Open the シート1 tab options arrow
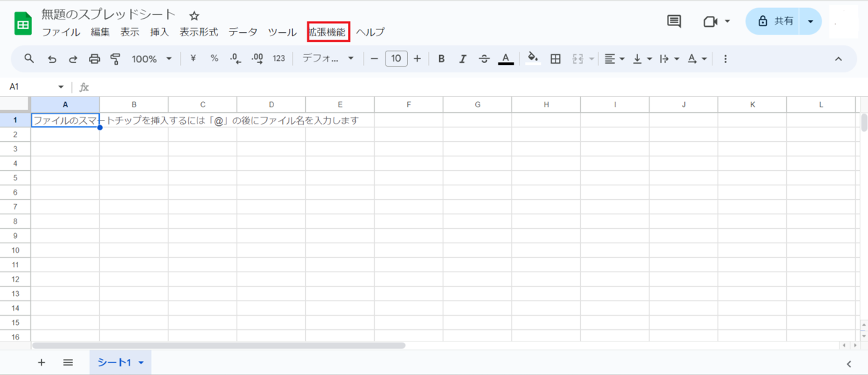868x375 pixels. point(141,363)
